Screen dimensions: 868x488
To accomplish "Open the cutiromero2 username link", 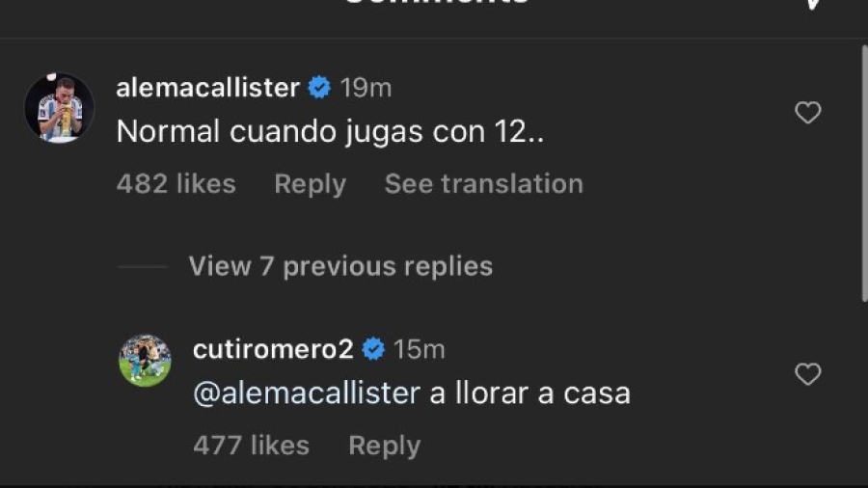I will coord(273,349).
